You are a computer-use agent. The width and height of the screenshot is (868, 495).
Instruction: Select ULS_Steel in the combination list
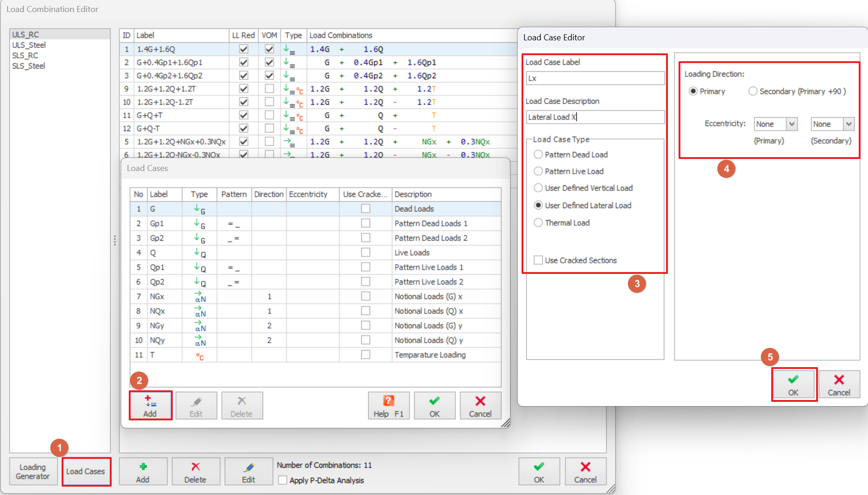(x=29, y=45)
